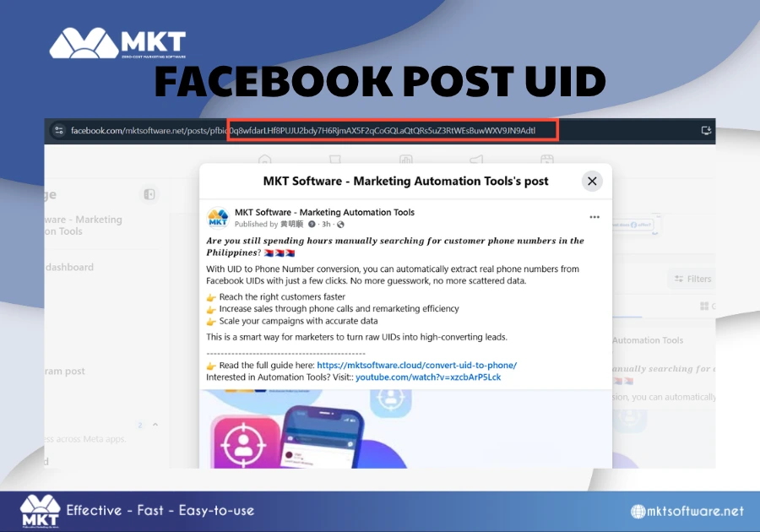Click the public globe audience icon
Viewport: 760px width, 532px height.
[341, 225]
